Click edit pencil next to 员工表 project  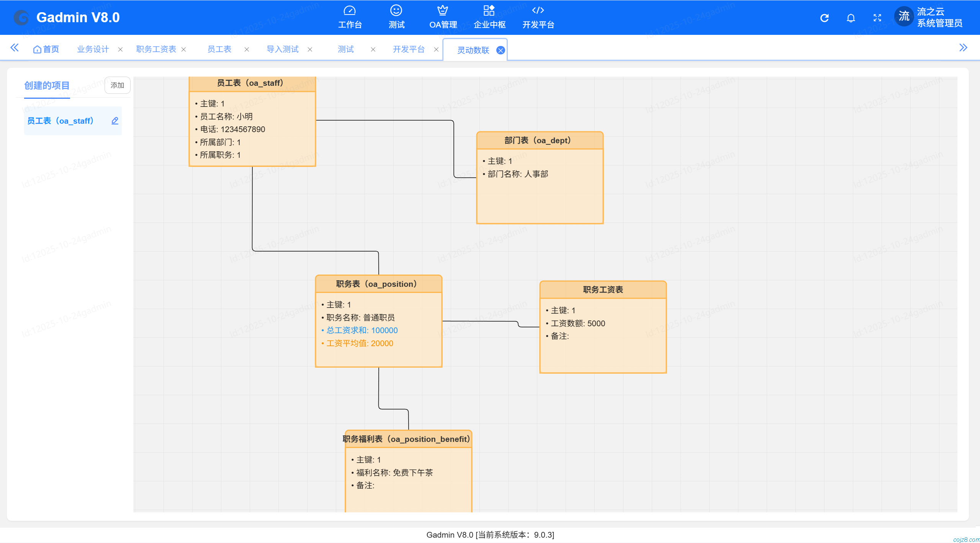pos(115,121)
